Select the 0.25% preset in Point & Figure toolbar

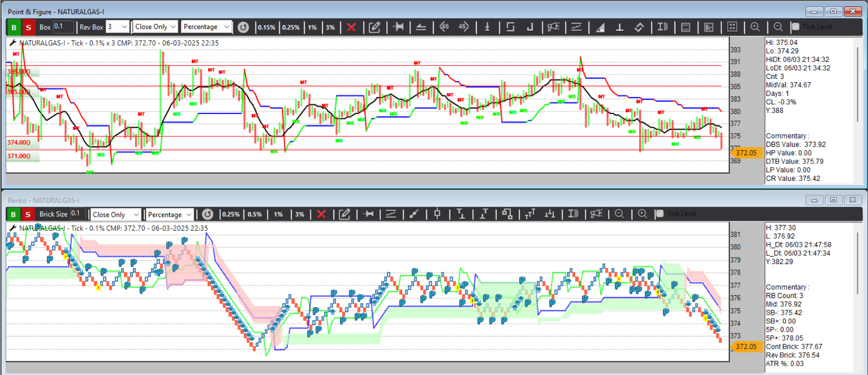tap(291, 27)
